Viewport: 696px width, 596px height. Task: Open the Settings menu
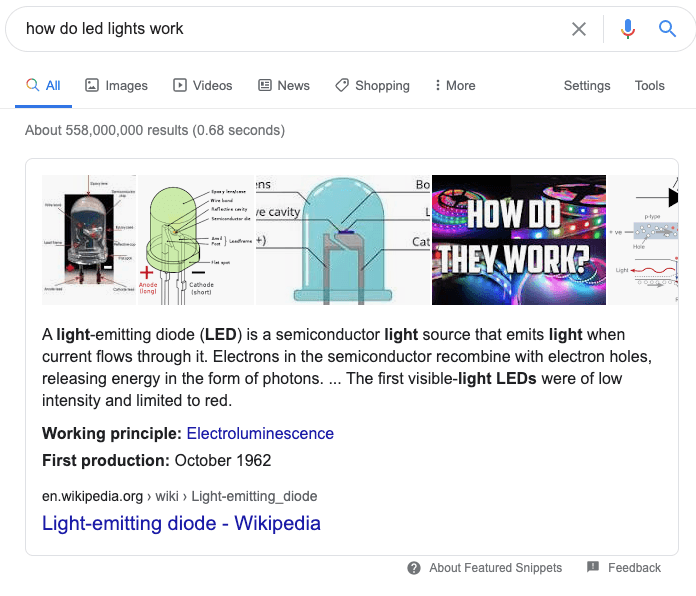[x=587, y=86]
